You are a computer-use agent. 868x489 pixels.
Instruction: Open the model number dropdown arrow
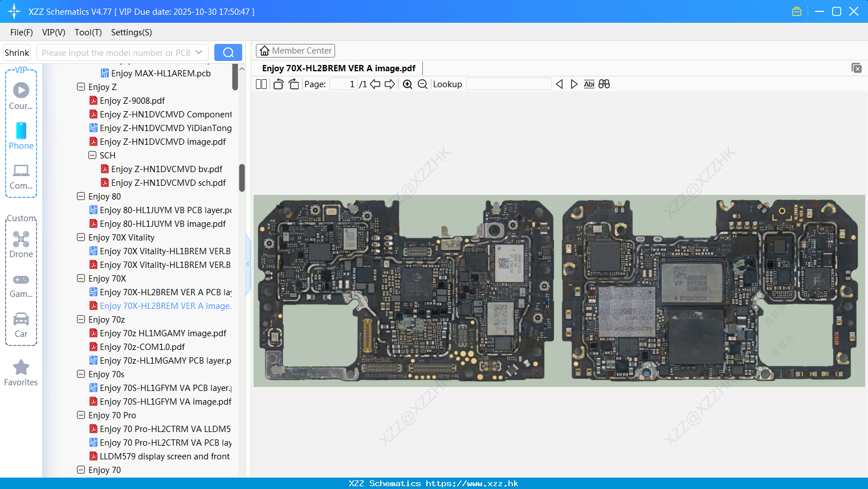tap(199, 52)
